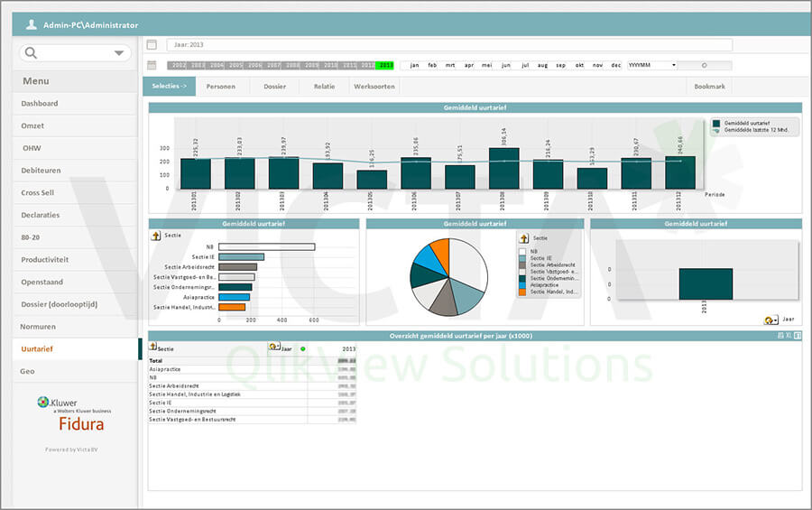The height and width of the screenshot is (510, 812).
Task: Click the magnifier search icon
Action: pyautogui.click(x=31, y=53)
